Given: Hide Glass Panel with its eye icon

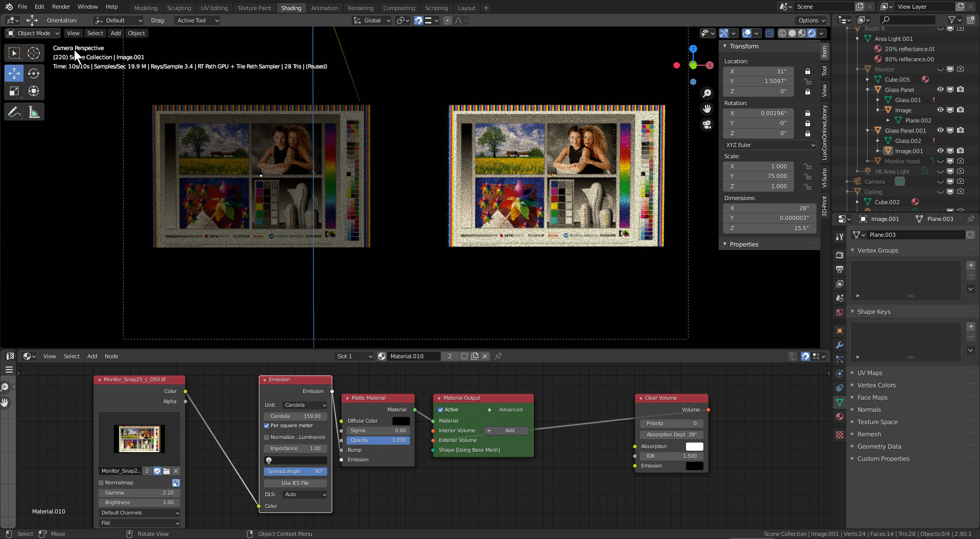Looking at the screenshot, I should [x=940, y=89].
